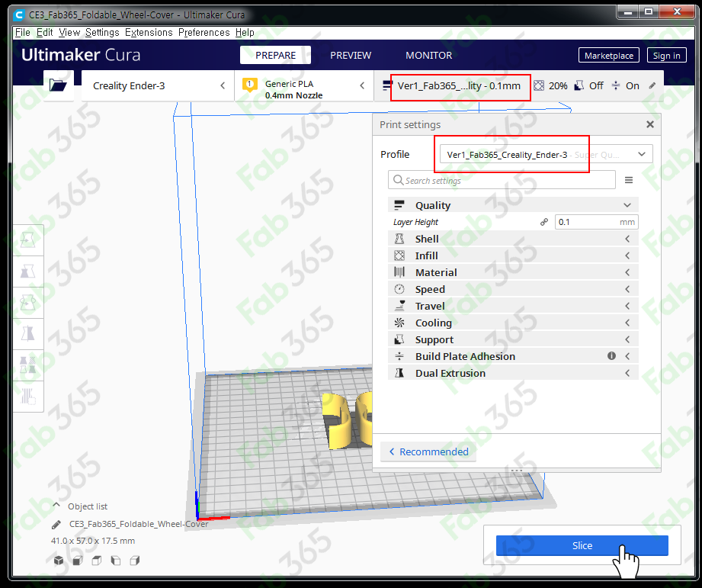Click the Sign in button
Screen dimensions: 702x588
click(x=666, y=56)
